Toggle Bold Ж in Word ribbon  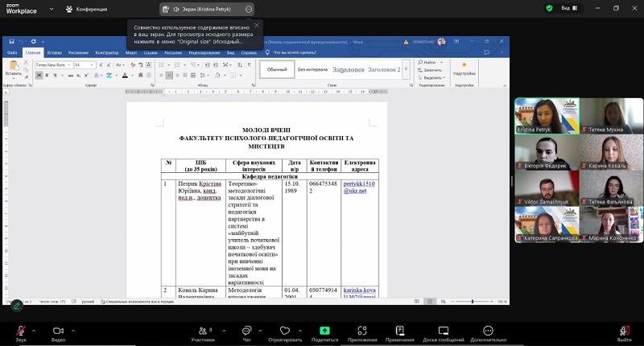coord(39,76)
